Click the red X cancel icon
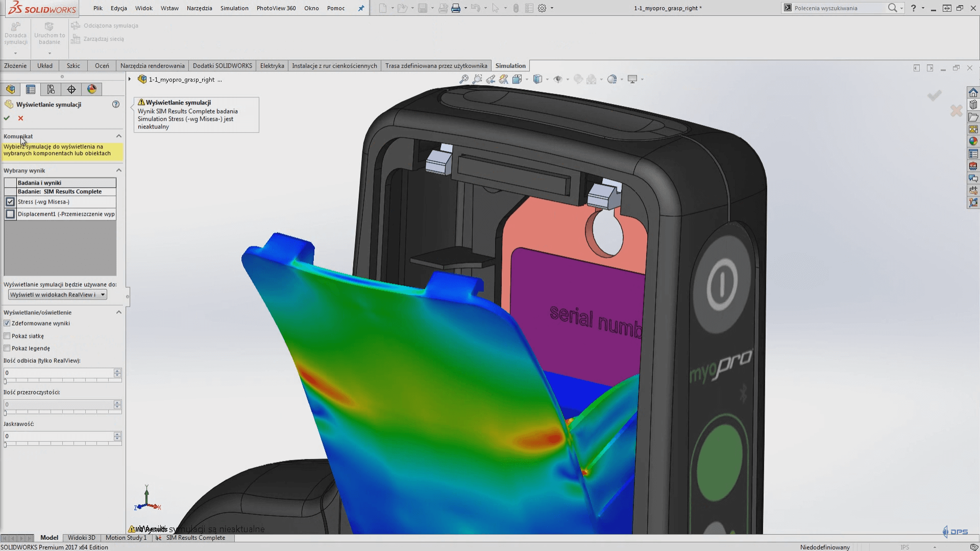980x551 pixels. pos(20,118)
